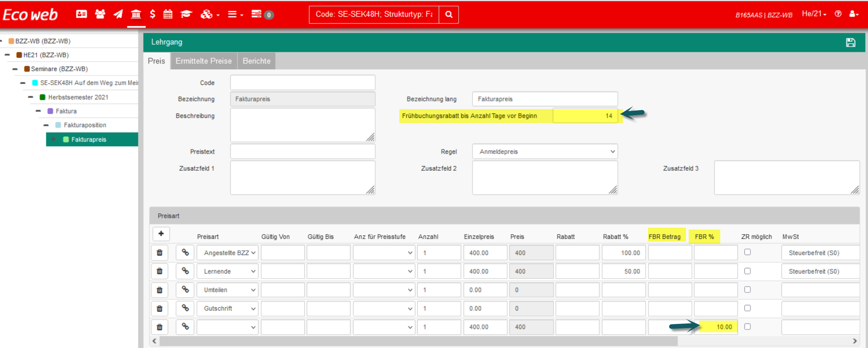868x348 pixels.
Task: Select Fakturaposition in the tree
Action: tap(85, 125)
